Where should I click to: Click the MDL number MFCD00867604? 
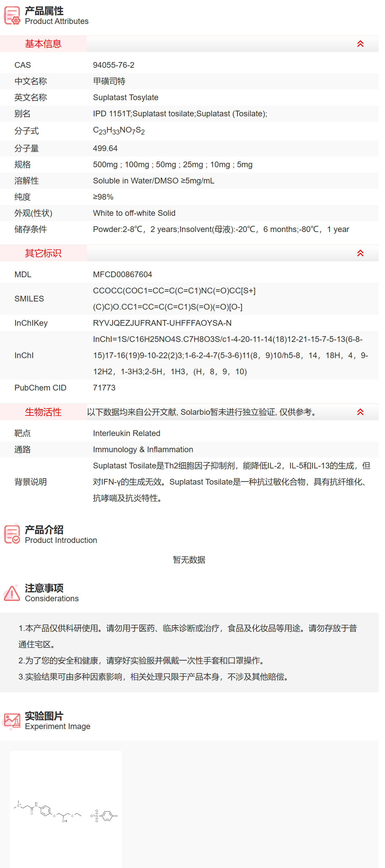click(x=122, y=274)
